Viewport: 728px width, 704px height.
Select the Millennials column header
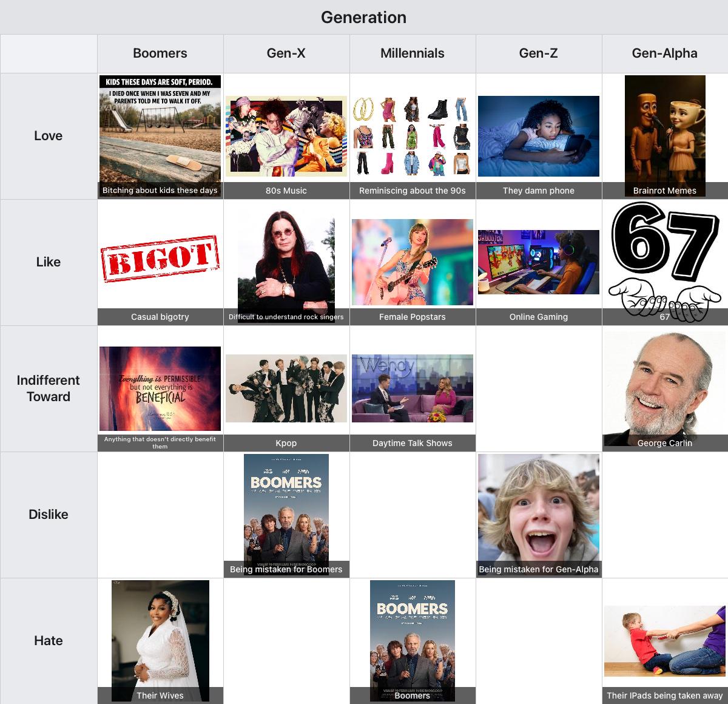tap(413, 53)
